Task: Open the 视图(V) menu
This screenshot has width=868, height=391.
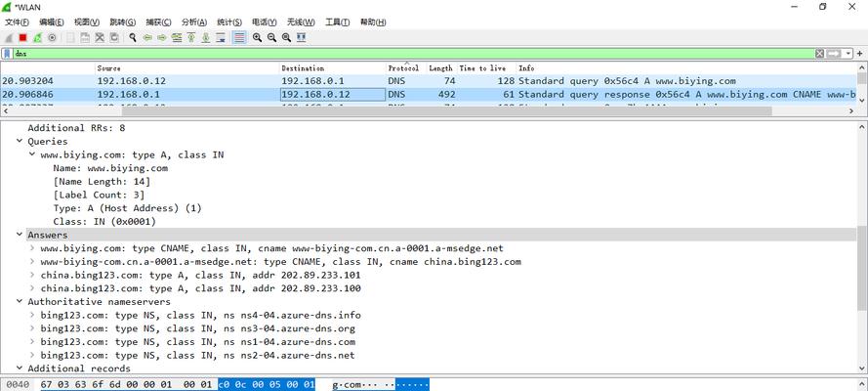Action: point(87,22)
